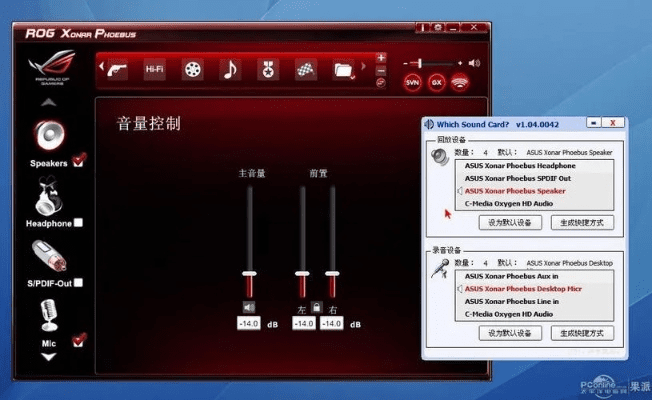Viewport: 652px width, 400px height.
Task: Click 生成快捷方式 under recording devices
Action: (x=581, y=332)
